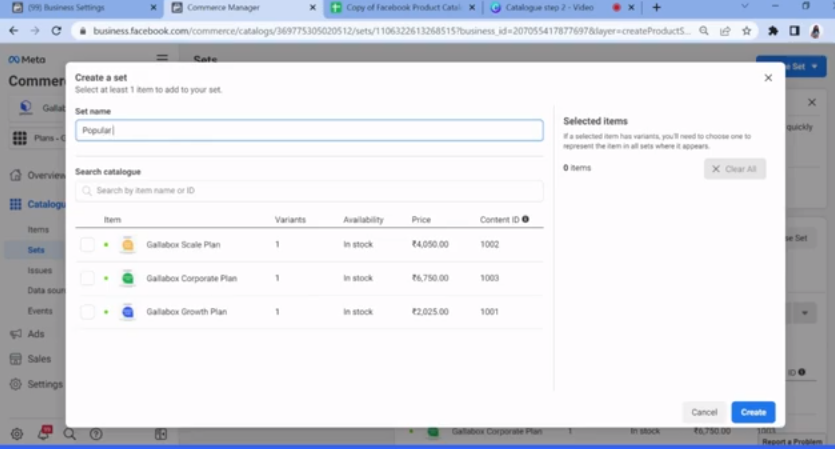Click the Set name input field
This screenshot has width=835, height=449.
pos(309,130)
